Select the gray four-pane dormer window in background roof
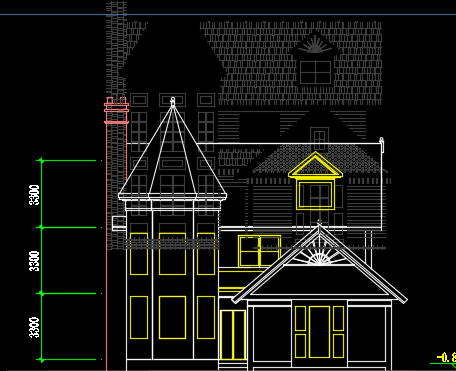 coord(315,72)
